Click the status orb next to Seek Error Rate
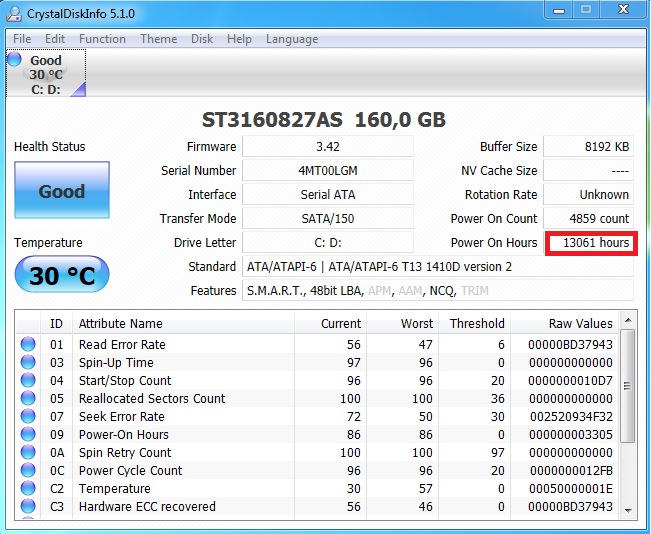This screenshot has height=534, width=651. click(x=28, y=417)
